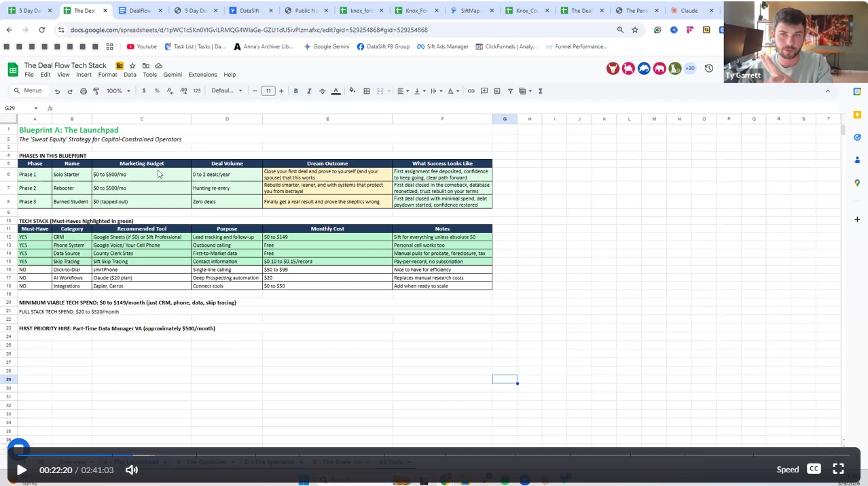Screen dimensions: 868x486
Task: Increase decimal places
Action: click(x=183, y=91)
